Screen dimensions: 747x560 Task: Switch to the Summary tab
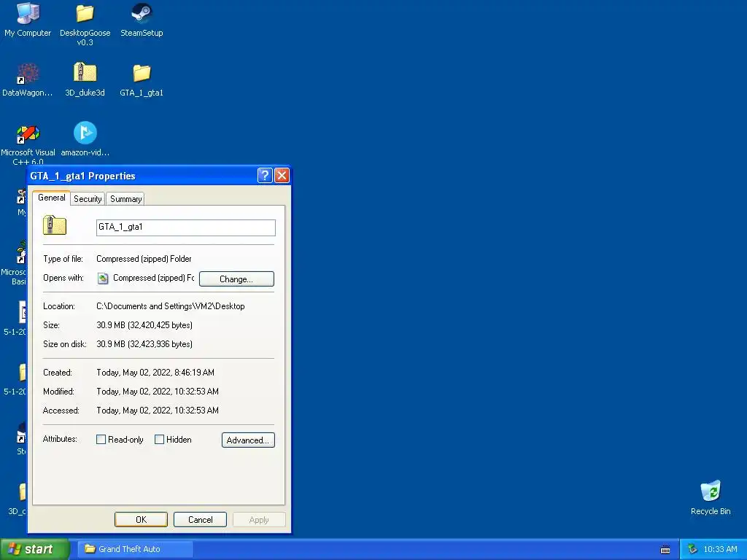125,199
